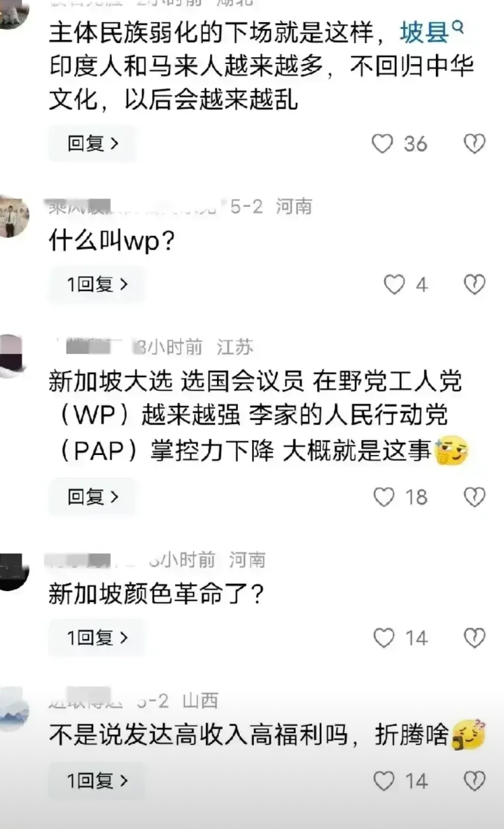Dislike the "新加坡颜色革命了?" comment

[x=475, y=638]
